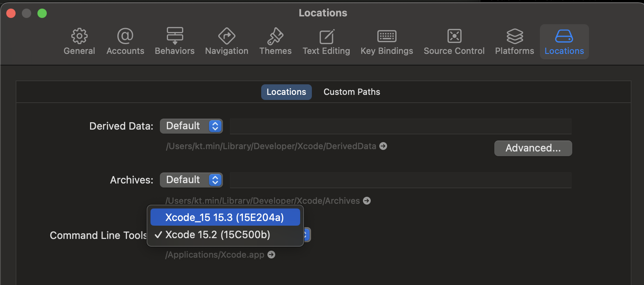Switch to the Locations segment tab

point(286,92)
